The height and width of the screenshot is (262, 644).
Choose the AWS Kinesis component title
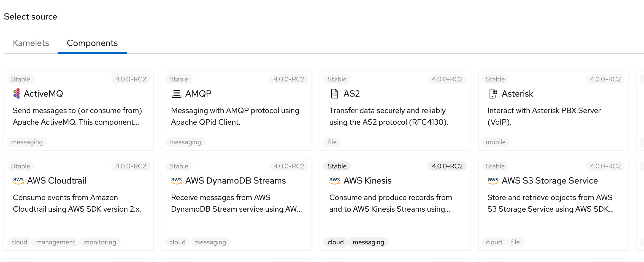367,181
